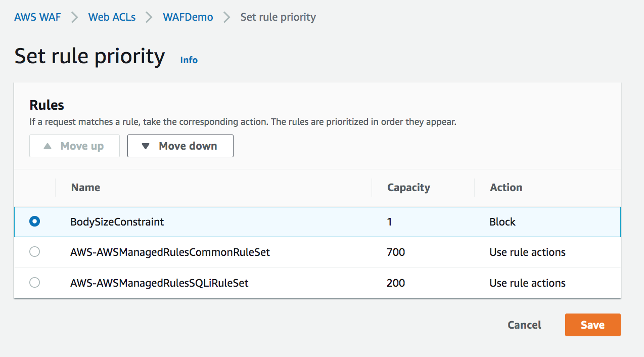Go to the Web ACLs breadcrumb
This screenshot has height=357, width=644.
click(112, 17)
